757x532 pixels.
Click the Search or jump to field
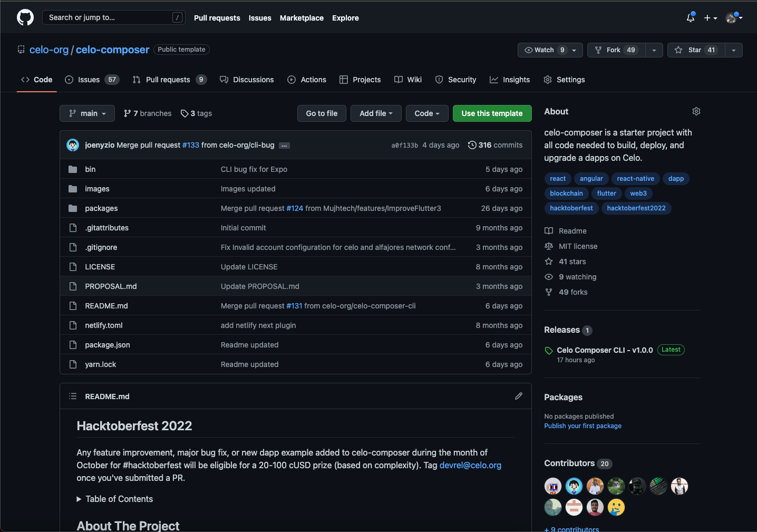point(114,17)
